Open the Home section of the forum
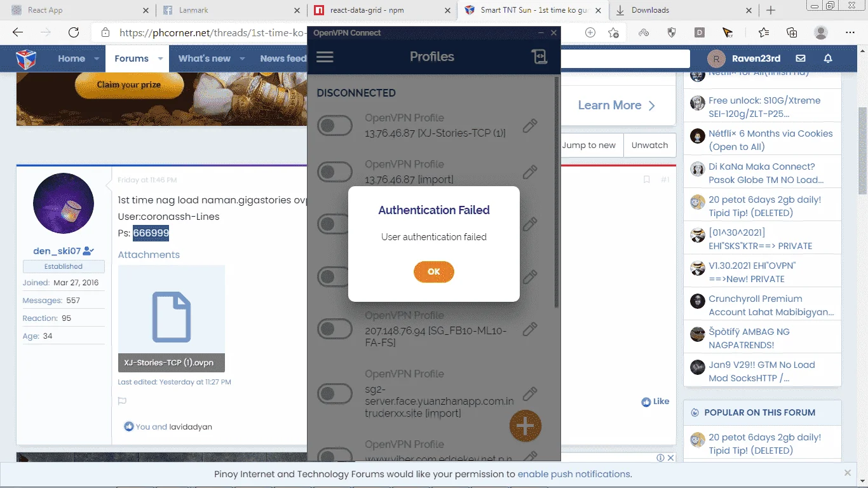The height and width of the screenshot is (488, 868). 71,58
